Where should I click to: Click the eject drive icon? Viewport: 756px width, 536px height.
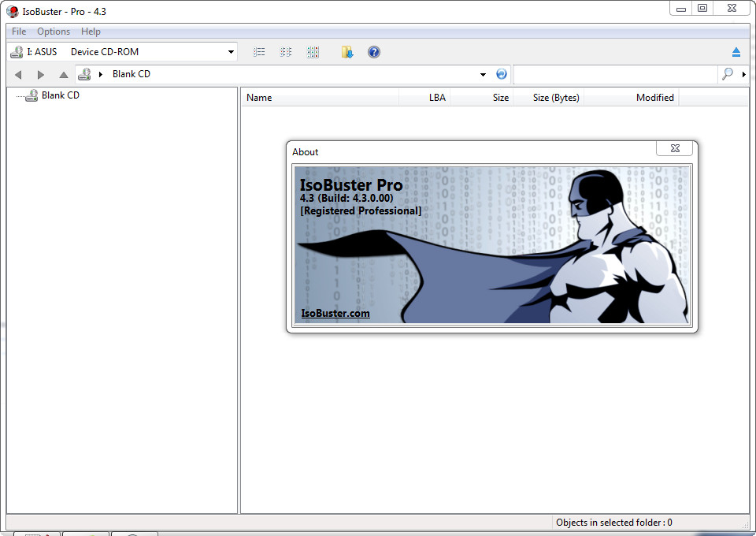[736, 51]
